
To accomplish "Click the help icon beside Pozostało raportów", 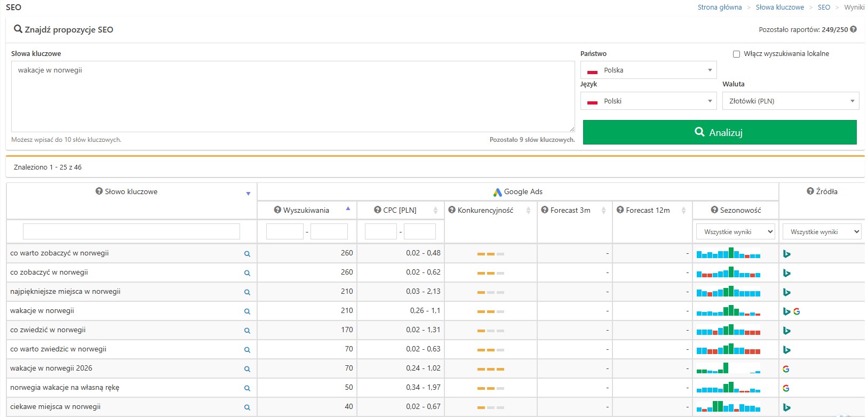I will 853,29.
